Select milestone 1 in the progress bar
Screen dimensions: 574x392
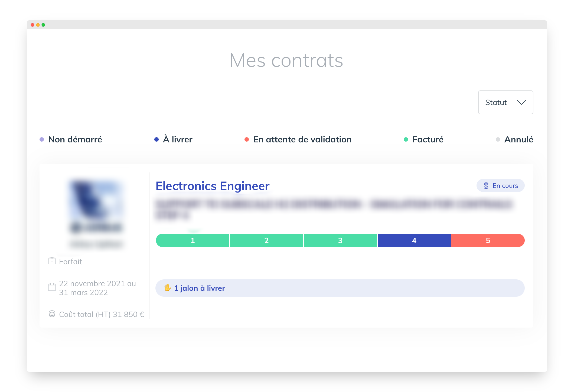point(193,240)
